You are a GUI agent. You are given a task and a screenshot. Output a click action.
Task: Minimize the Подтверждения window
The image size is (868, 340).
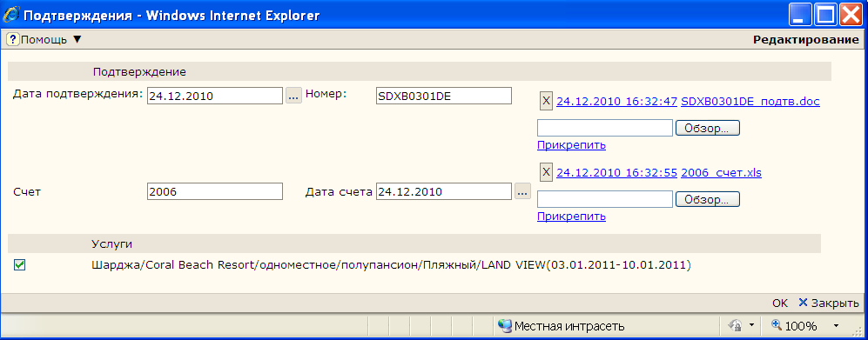pyautogui.click(x=801, y=15)
